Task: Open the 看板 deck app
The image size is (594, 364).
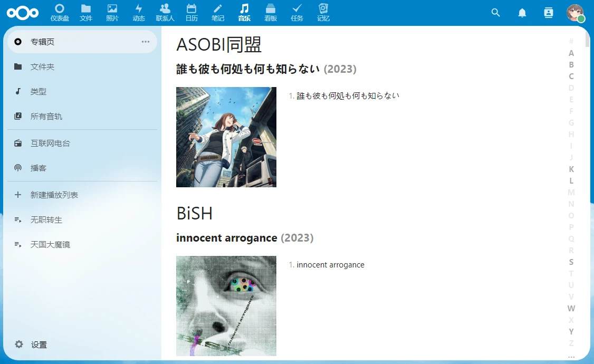Action: (271, 13)
